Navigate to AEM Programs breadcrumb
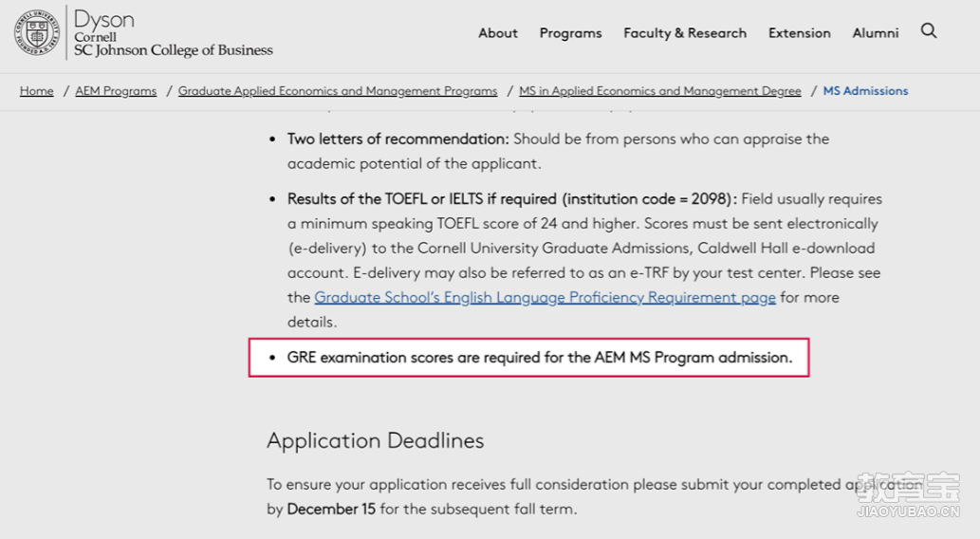This screenshot has width=980, height=539. pyautogui.click(x=116, y=91)
